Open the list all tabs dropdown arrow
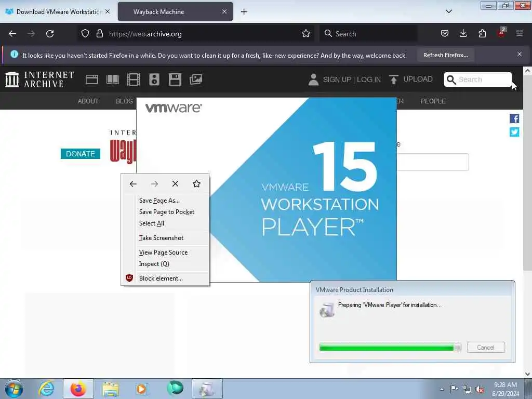 coord(449,11)
